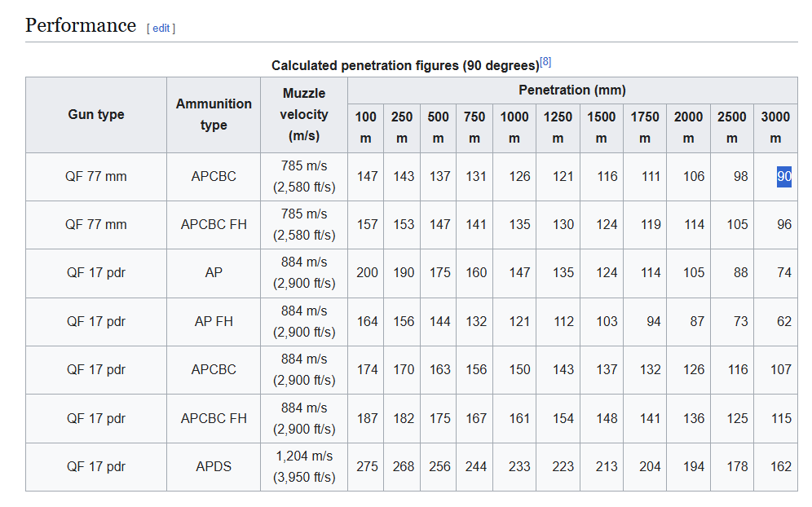Viewport: 812px width, 507px height.
Task: Select the AP FH ammunition type cell
Action: coord(214,321)
